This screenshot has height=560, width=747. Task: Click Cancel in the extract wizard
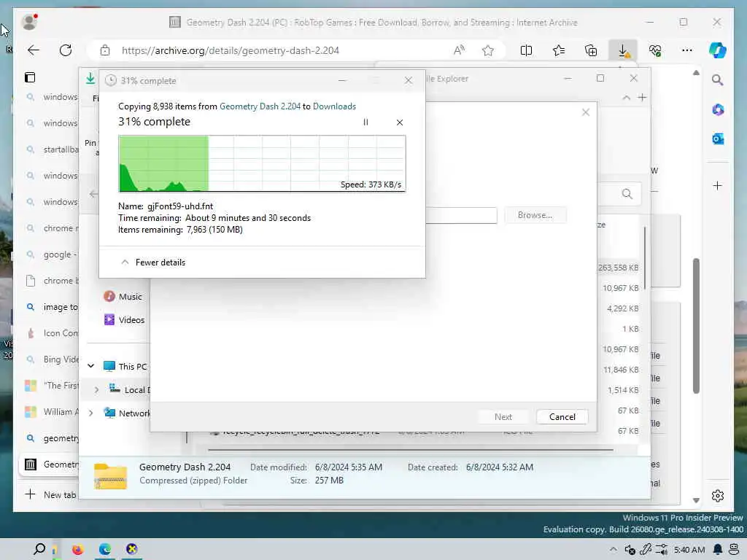coord(562,416)
